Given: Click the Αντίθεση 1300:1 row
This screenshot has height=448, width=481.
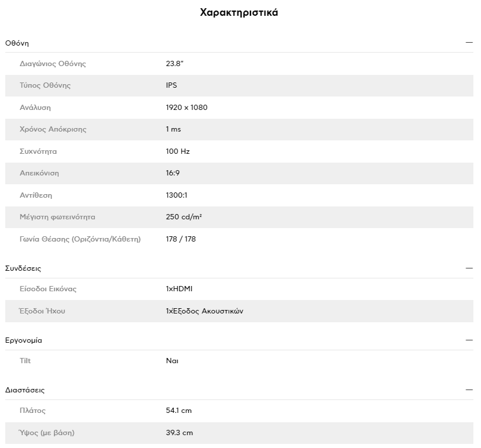Looking at the screenshot, I should tap(239, 195).
